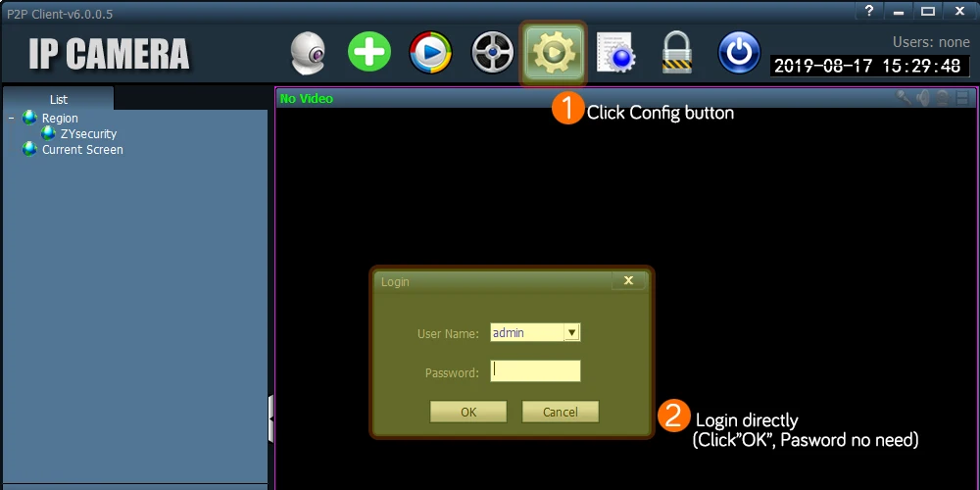
Task: Close the Login dialog with X
Action: click(629, 280)
